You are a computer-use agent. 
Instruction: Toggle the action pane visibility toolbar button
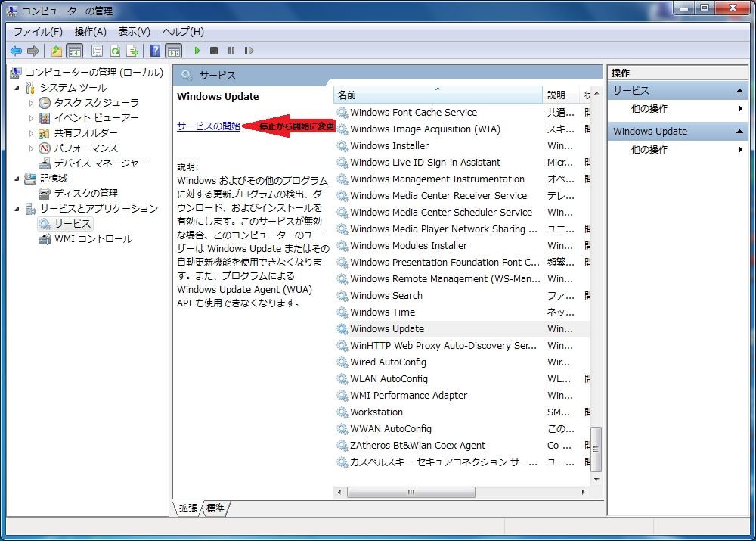pyautogui.click(x=174, y=51)
